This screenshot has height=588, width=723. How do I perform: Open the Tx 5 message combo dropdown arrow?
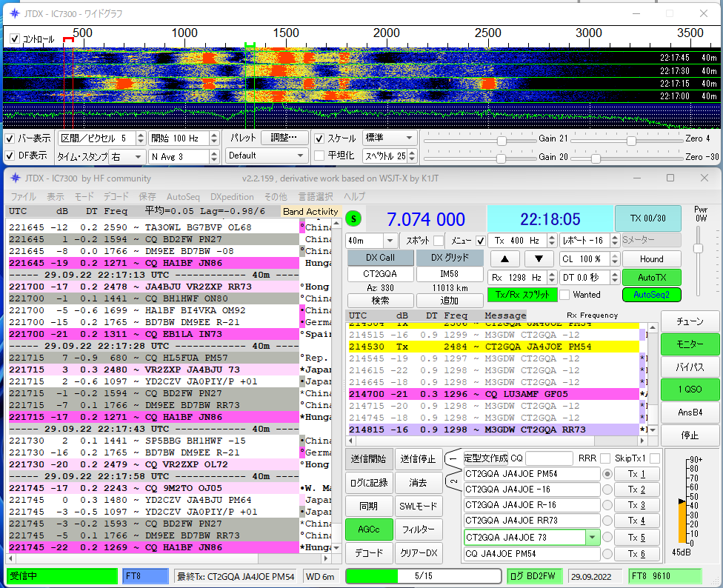tap(592, 538)
